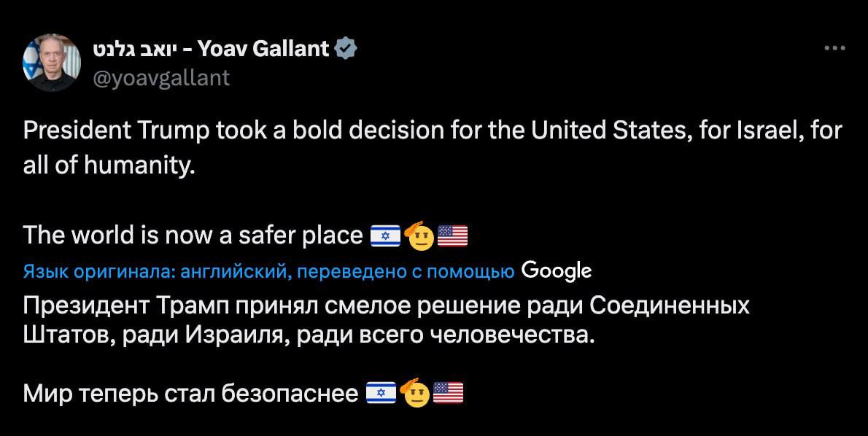Click Israel flag emoji in Russian translation

(x=380, y=394)
